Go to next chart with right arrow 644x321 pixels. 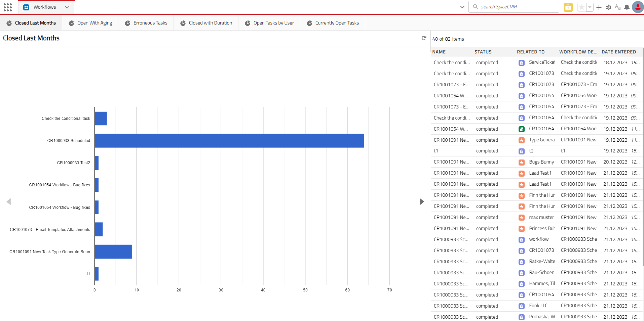421,201
